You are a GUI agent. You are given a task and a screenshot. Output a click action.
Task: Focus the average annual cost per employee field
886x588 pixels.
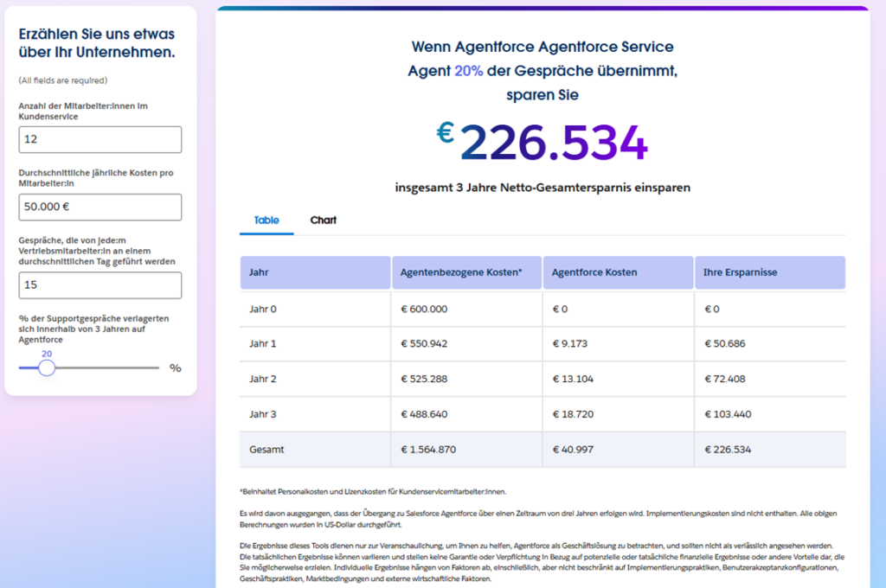pos(100,207)
